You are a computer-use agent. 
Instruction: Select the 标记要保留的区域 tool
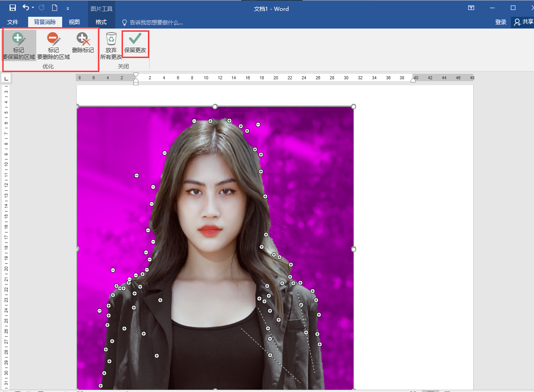click(x=19, y=46)
